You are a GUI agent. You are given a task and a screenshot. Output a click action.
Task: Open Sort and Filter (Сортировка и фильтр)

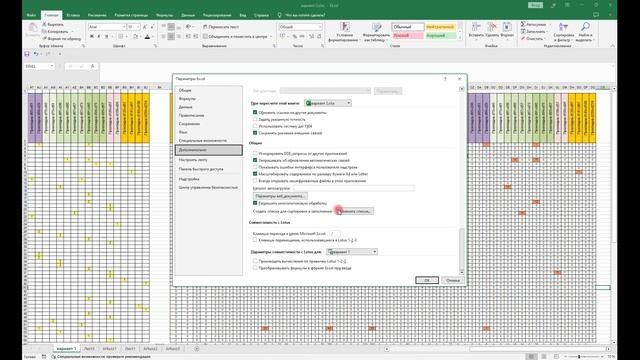[564, 32]
